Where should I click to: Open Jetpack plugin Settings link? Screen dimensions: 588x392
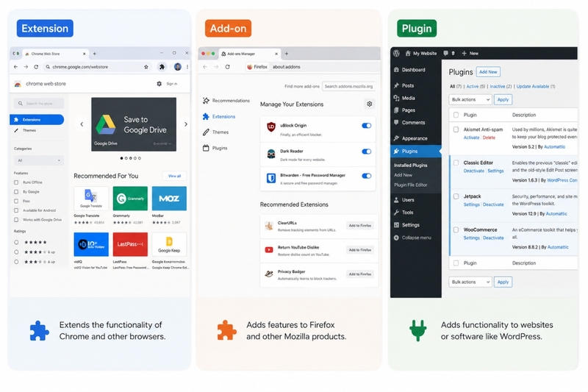pos(471,204)
